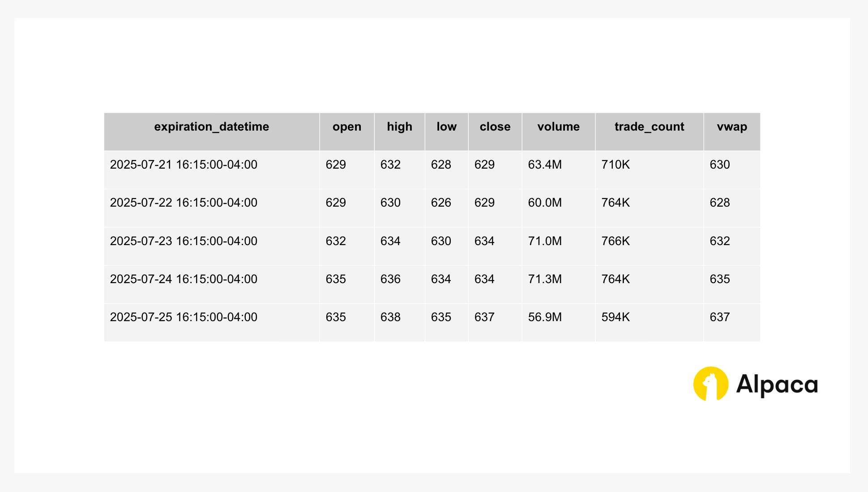Click the 63.4M volume cell

point(559,170)
